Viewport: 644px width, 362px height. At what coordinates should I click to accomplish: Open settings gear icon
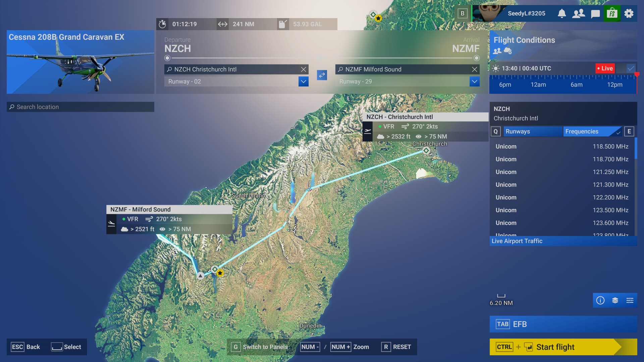click(x=629, y=13)
